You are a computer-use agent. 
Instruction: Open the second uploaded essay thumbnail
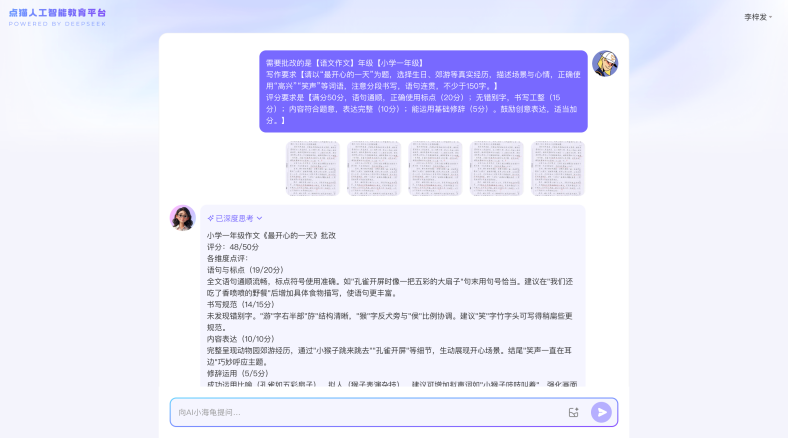pos(374,168)
